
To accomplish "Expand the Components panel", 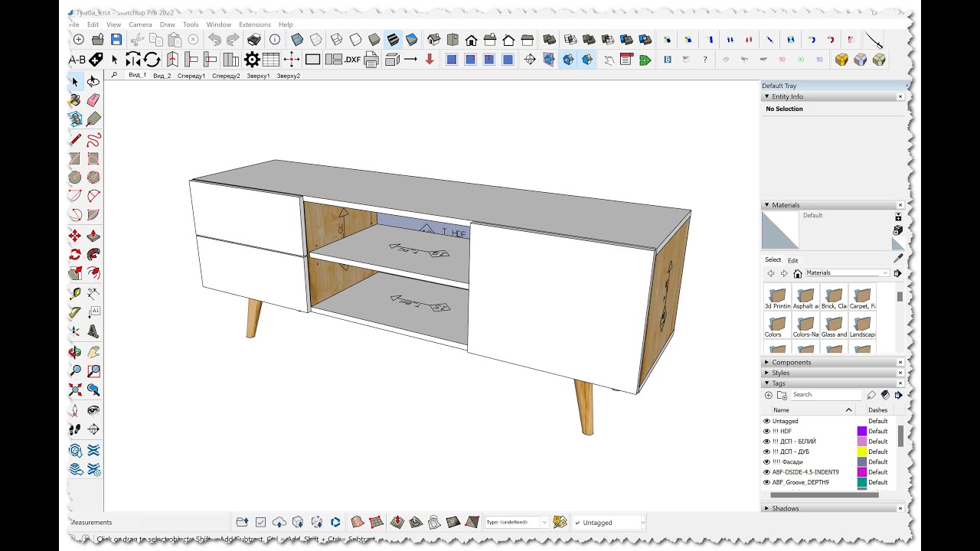I will (766, 363).
